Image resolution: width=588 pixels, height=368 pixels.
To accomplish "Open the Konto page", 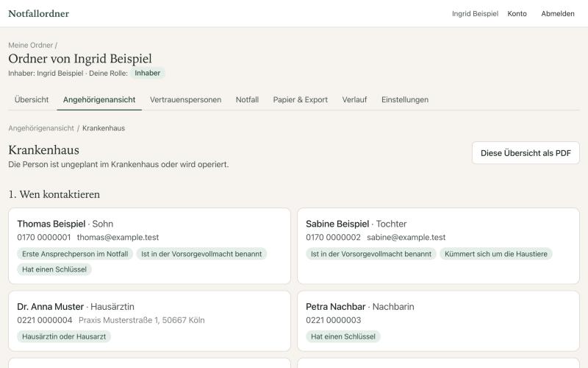I will point(517,13).
